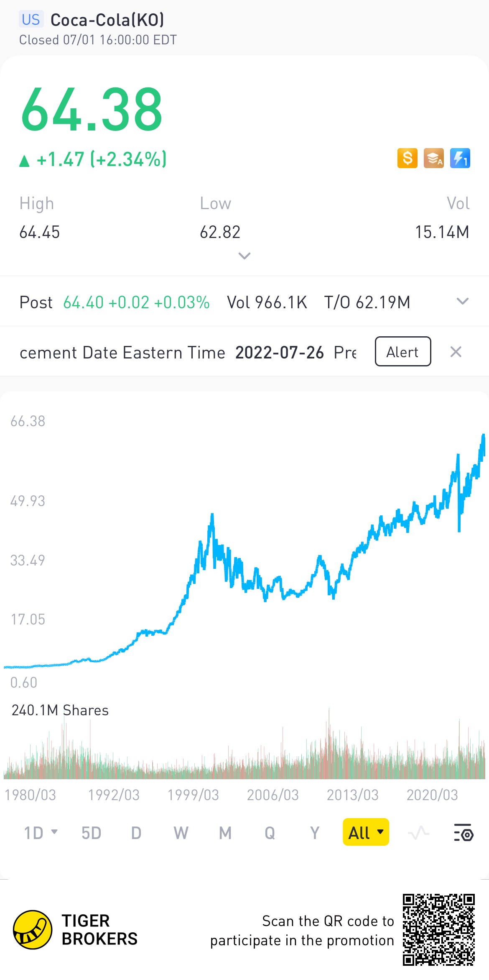Select the Q quarterly chart tab
Screen dimensions: 489x980
click(x=270, y=833)
